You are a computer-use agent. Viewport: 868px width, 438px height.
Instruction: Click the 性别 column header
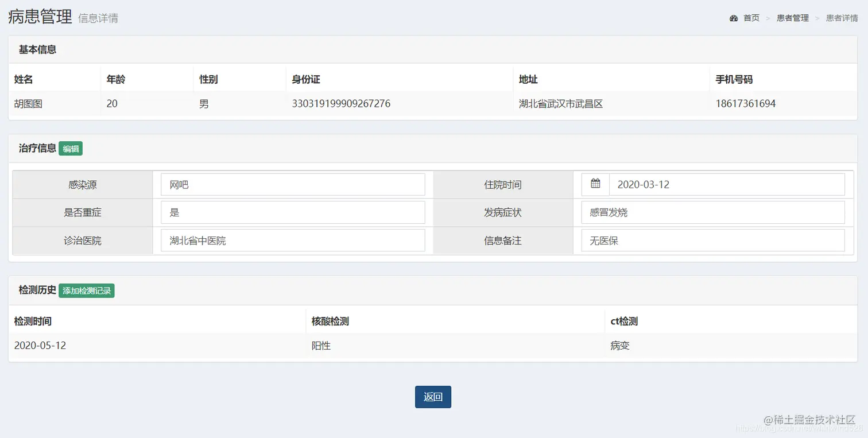click(x=208, y=79)
